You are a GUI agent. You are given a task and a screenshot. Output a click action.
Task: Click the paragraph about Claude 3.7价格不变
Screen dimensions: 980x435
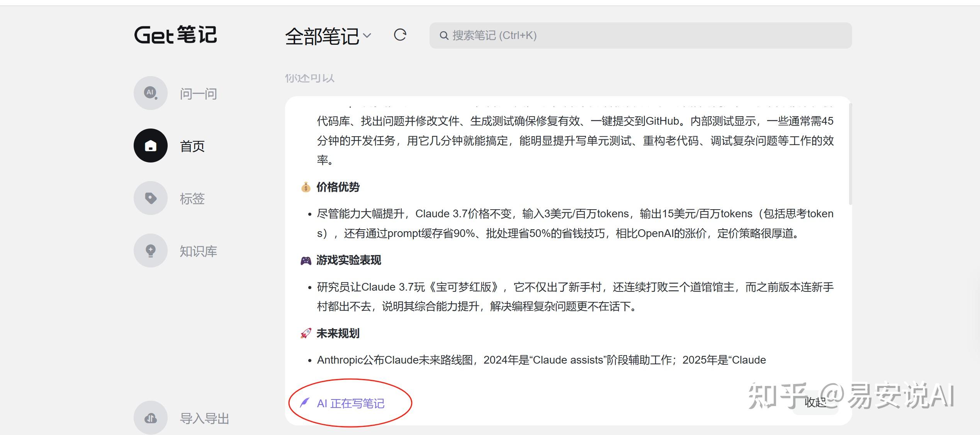(575, 223)
